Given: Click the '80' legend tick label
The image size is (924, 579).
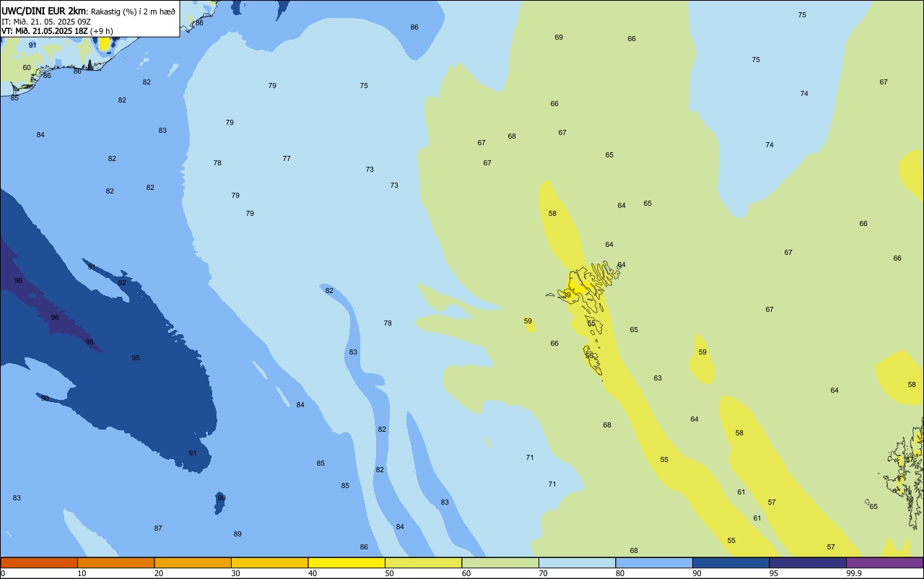Looking at the screenshot, I should pyautogui.click(x=620, y=573).
